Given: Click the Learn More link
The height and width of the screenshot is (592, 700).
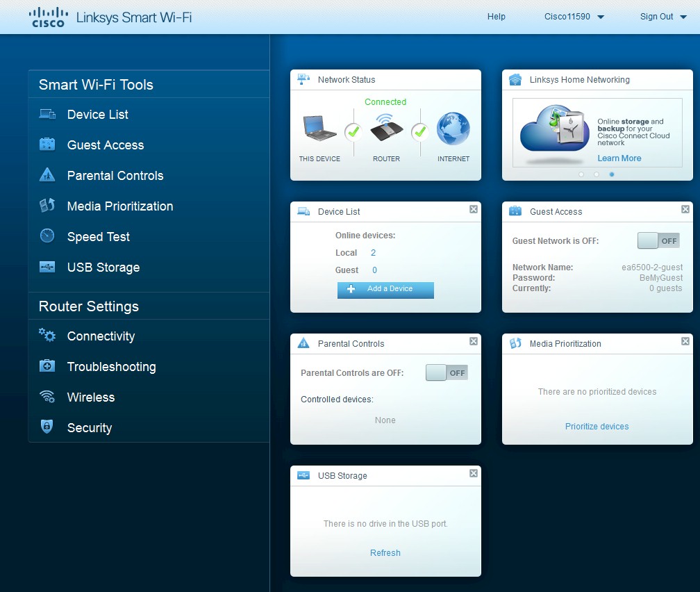Looking at the screenshot, I should pyautogui.click(x=619, y=158).
